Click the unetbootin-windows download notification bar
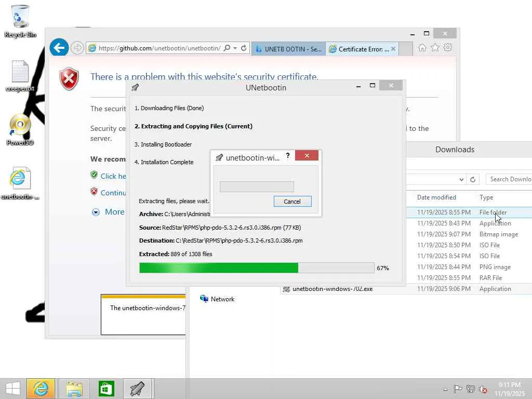 tap(143, 314)
